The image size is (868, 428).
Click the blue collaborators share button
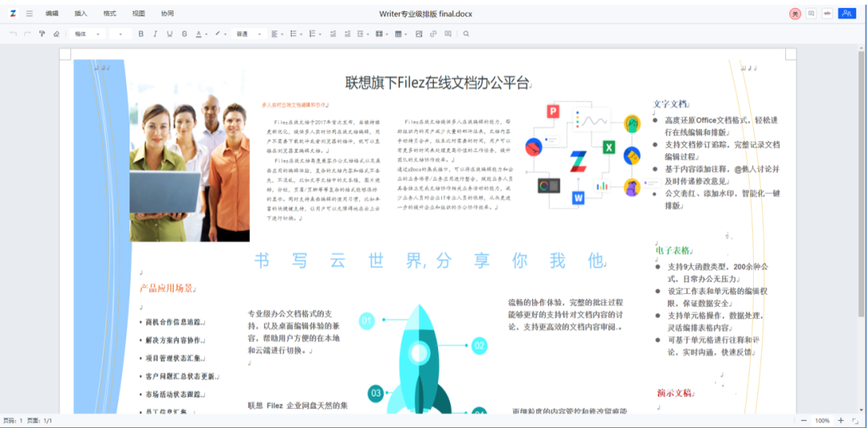(x=847, y=14)
